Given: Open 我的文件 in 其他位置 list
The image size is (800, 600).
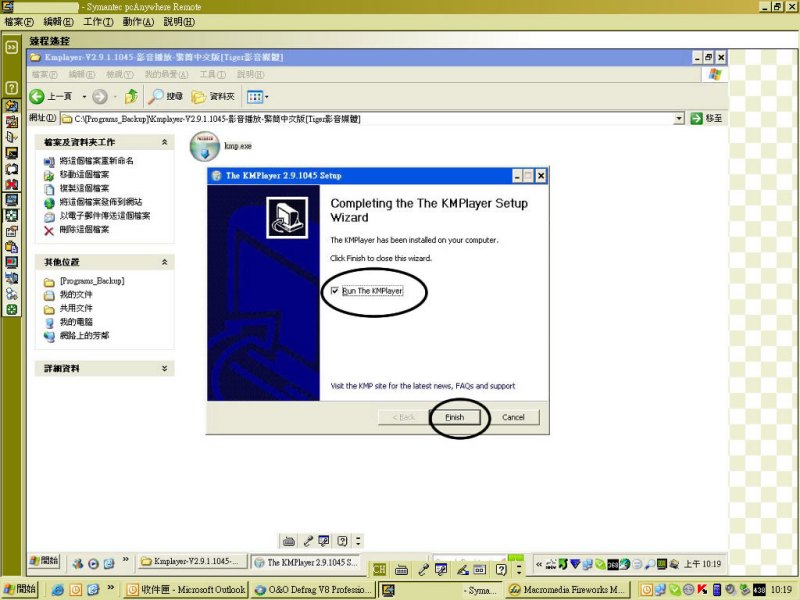Looking at the screenshot, I should [76, 295].
